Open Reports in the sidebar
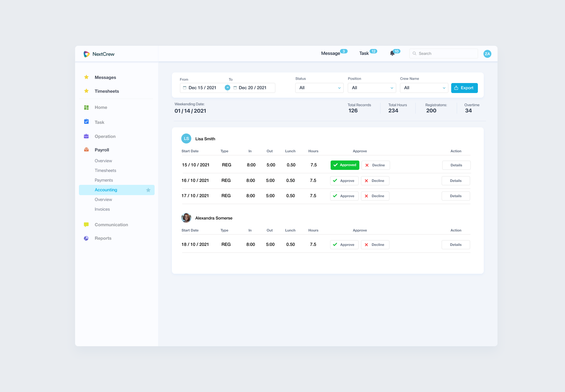Viewport: 565px width, 392px height. pyautogui.click(x=103, y=238)
